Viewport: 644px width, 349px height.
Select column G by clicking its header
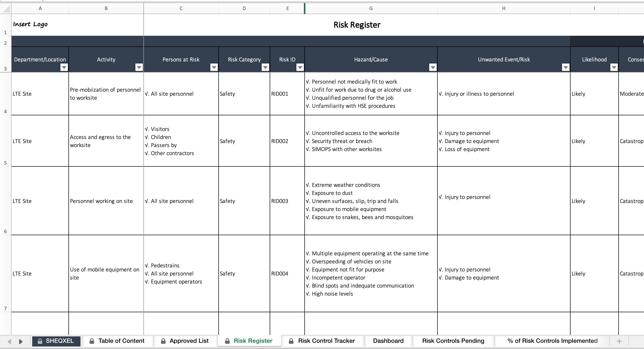point(371,8)
